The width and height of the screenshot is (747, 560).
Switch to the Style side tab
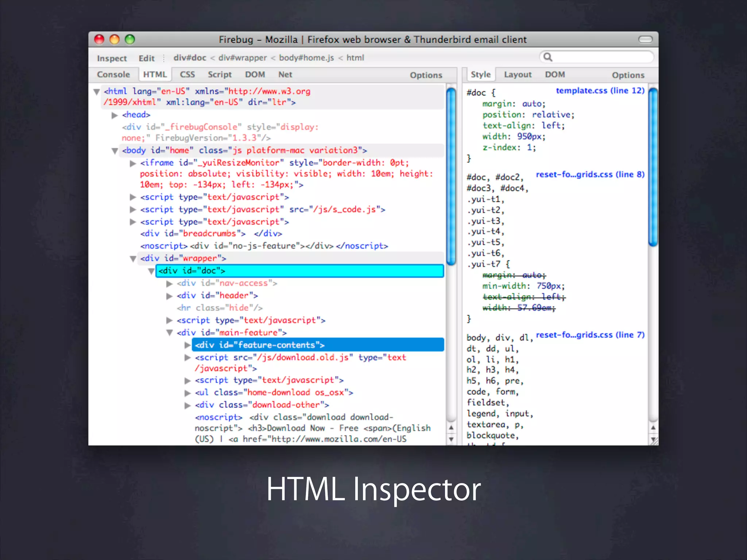(x=480, y=74)
